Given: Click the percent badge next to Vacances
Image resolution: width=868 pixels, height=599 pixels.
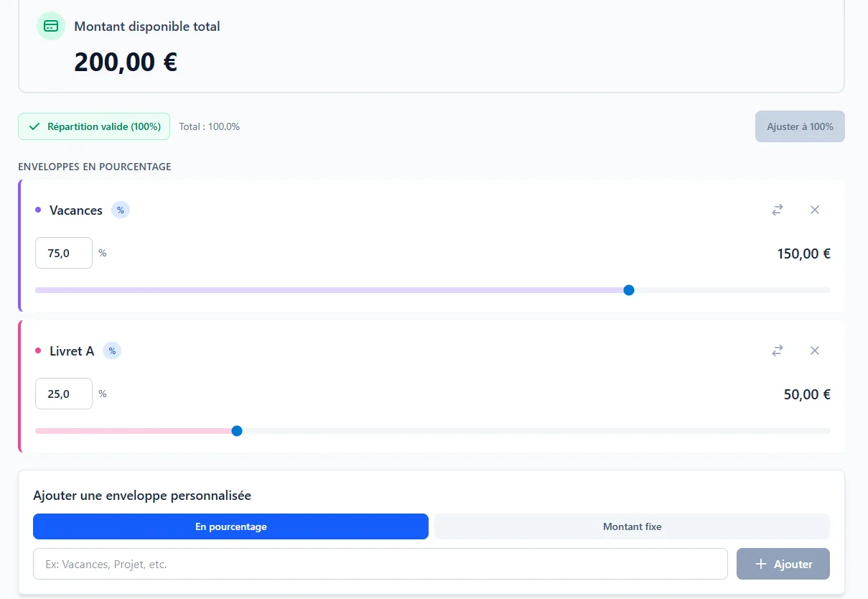Looking at the screenshot, I should (121, 210).
